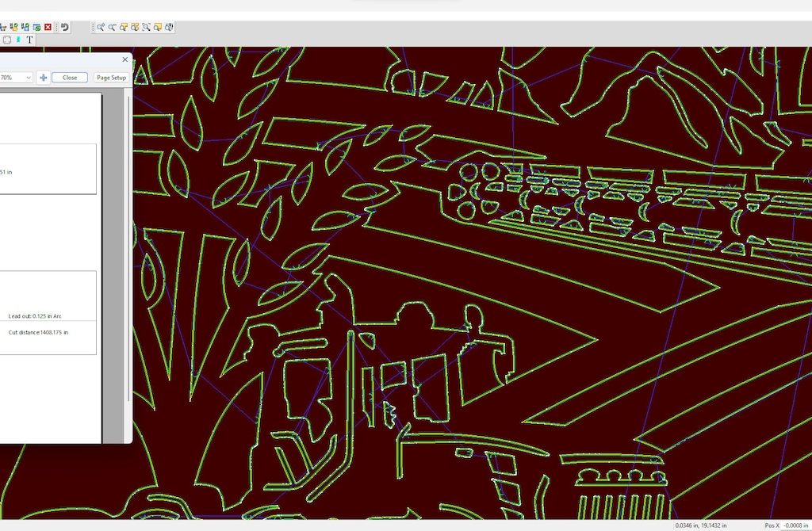This screenshot has width=812, height=531.
Task: Click the zoom in magnifier icon
Action: point(101,27)
